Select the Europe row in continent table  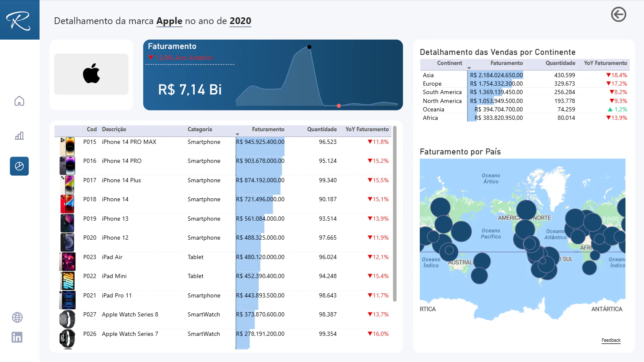[x=525, y=84]
